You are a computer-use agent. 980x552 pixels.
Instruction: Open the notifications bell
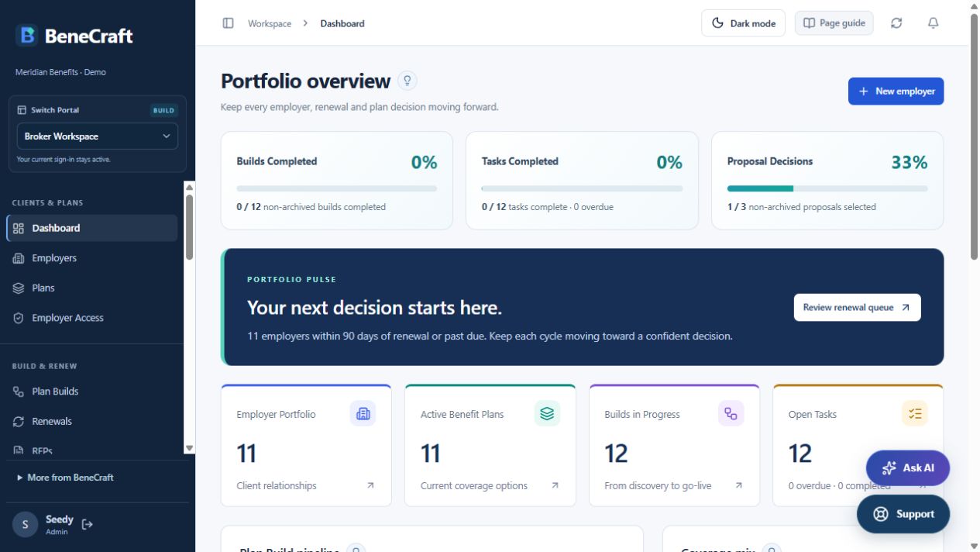pos(934,23)
